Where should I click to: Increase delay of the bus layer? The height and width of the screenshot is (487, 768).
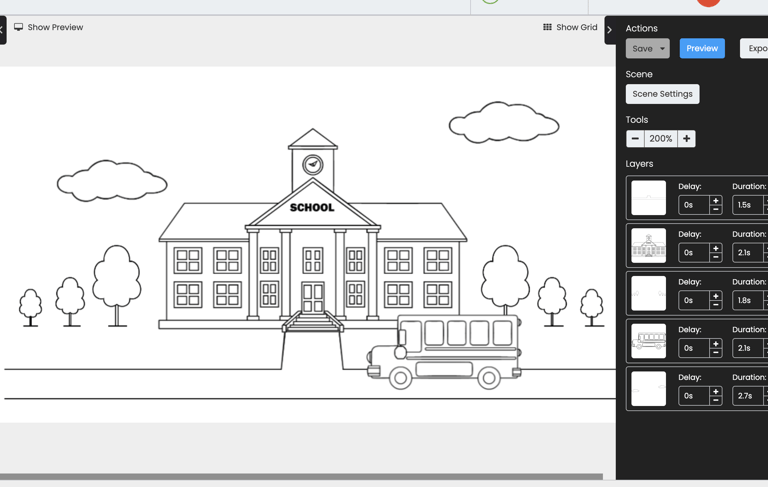(x=716, y=344)
